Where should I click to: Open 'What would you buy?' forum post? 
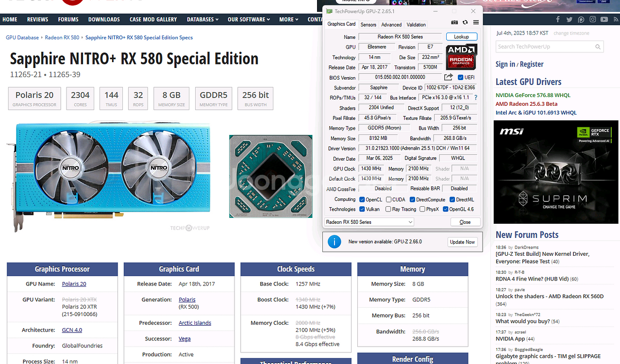coord(523,321)
